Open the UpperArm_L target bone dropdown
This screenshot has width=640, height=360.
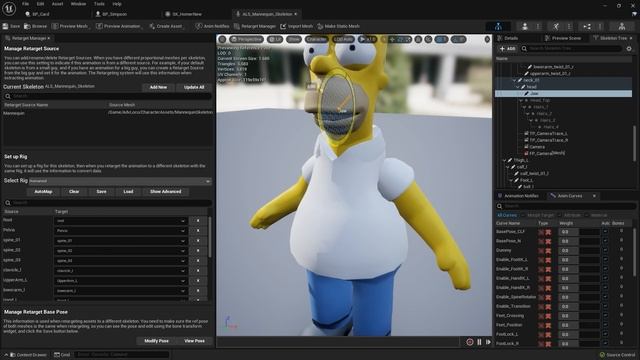click(121, 281)
